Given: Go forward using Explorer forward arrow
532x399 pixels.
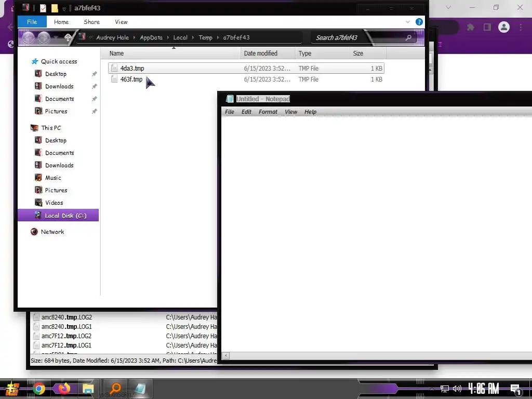Looking at the screenshot, I should coord(44,37).
